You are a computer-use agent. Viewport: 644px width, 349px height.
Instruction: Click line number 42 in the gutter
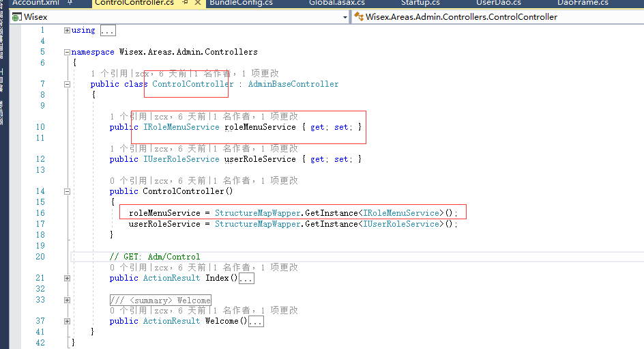(40, 343)
